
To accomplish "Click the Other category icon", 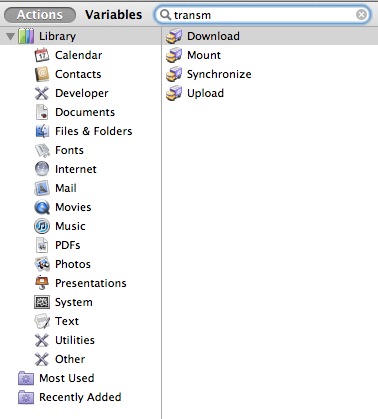I will 42,359.
